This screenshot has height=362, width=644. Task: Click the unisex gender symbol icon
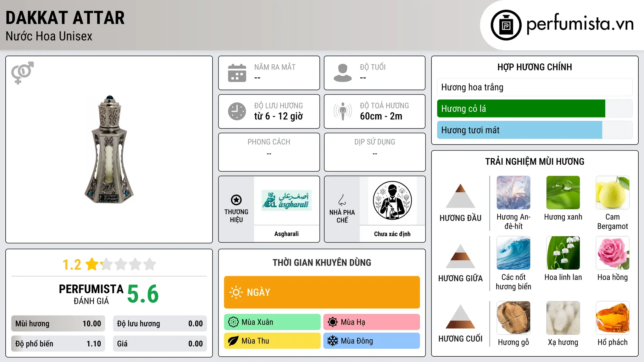tap(22, 73)
